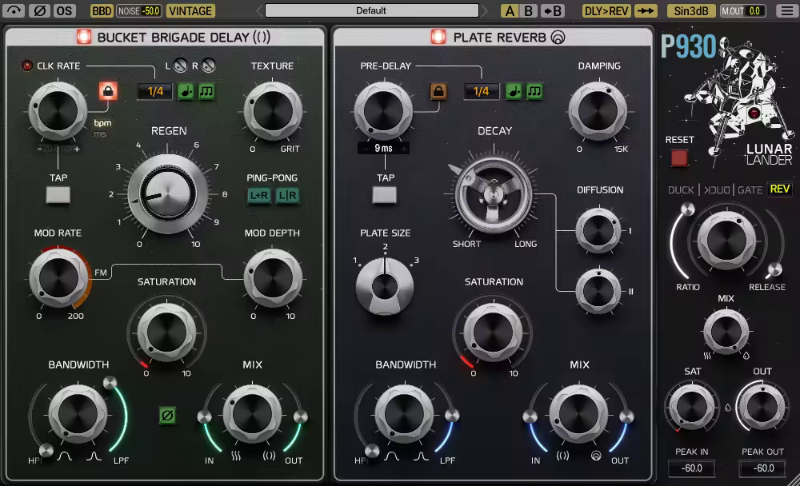Click the red sync lock in the delay section
800x486 pixels.
tap(107, 92)
